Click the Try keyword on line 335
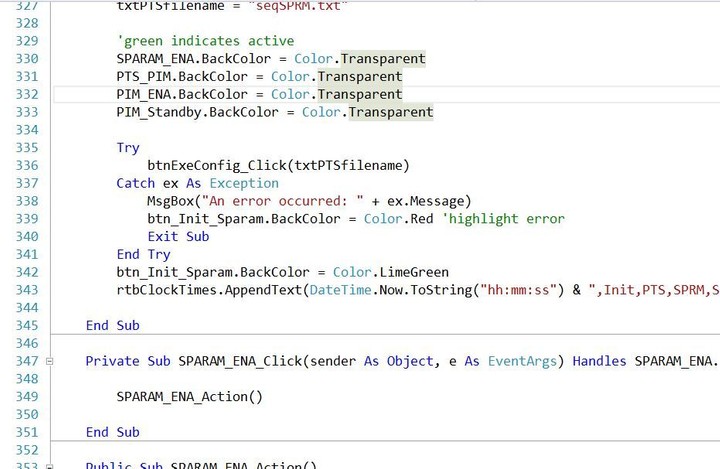 click(x=128, y=147)
